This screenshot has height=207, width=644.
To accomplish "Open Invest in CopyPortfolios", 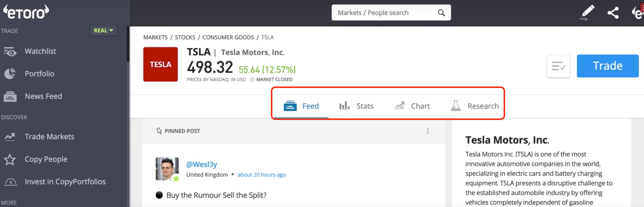I will coord(65,182).
